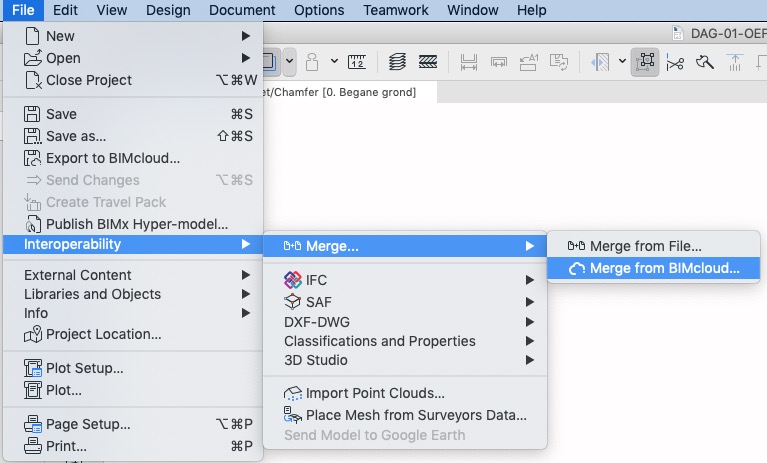Click the suspend groups toolbar icon
This screenshot has height=463, width=767.
[x=645, y=62]
